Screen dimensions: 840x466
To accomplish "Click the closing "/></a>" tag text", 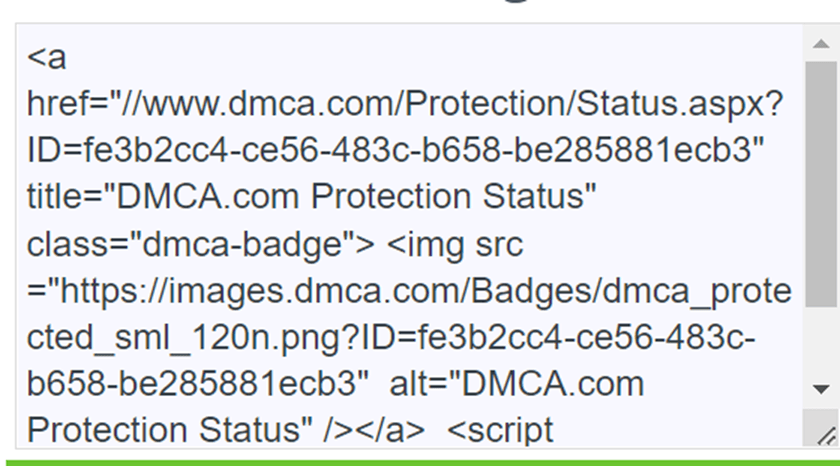I will coord(373,431).
